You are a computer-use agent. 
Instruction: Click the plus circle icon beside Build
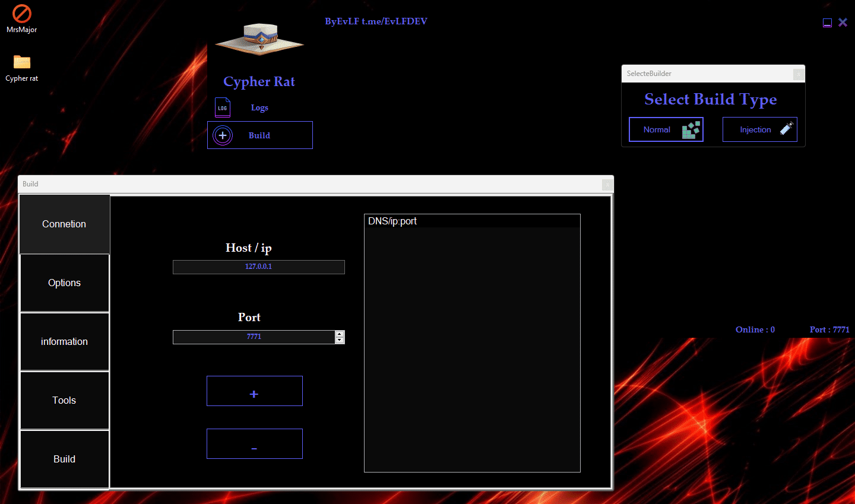[x=223, y=135]
